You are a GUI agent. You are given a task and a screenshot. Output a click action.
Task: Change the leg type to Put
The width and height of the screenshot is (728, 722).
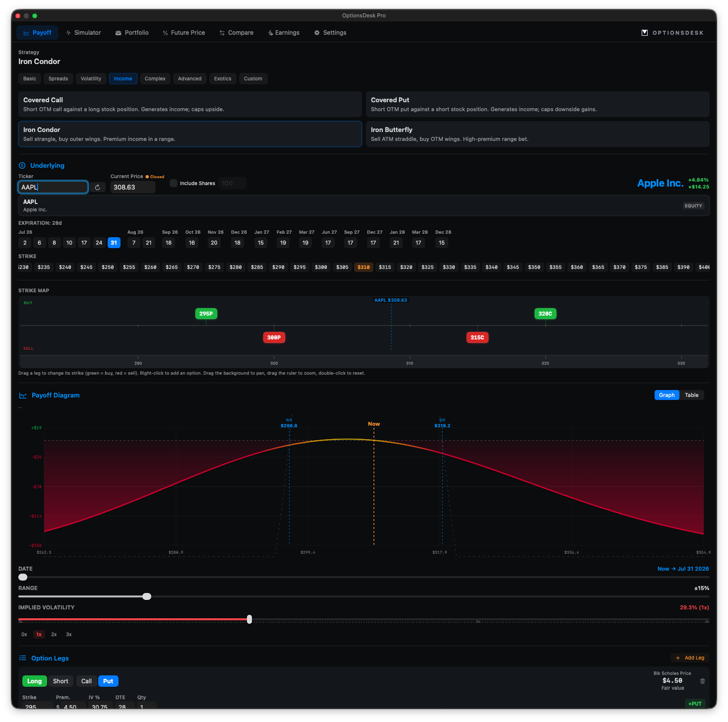108,681
